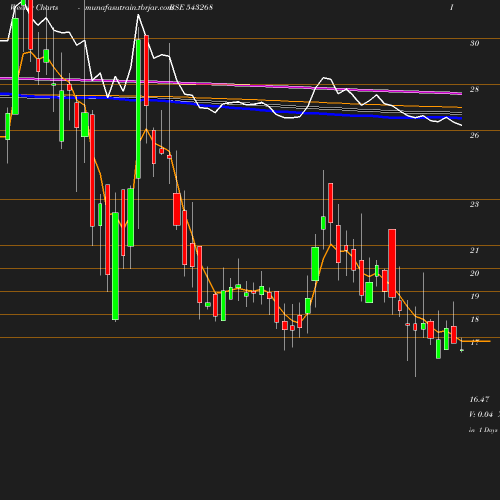Click the price axis label "26"
This screenshot has width=500, height=500.
[474, 135]
